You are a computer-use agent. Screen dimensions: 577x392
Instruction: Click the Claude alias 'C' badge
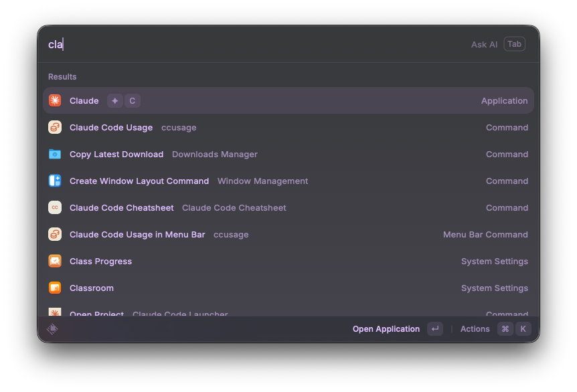pos(132,100)
